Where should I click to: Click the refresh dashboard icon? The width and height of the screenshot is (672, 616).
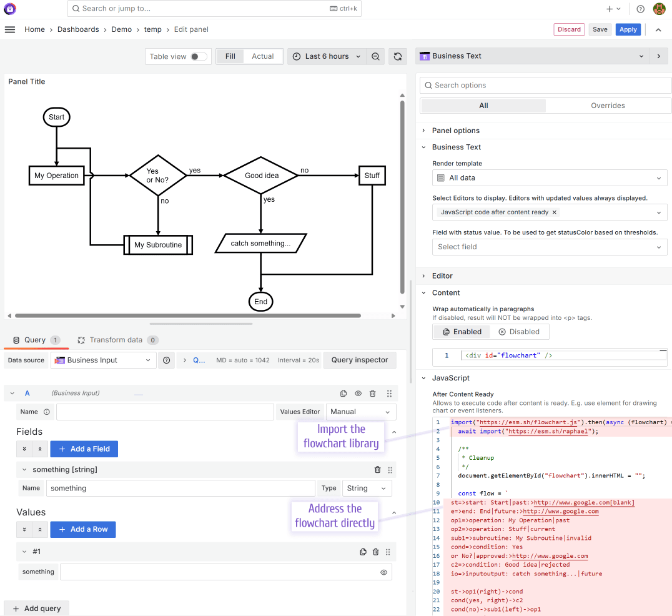[397, 56]
